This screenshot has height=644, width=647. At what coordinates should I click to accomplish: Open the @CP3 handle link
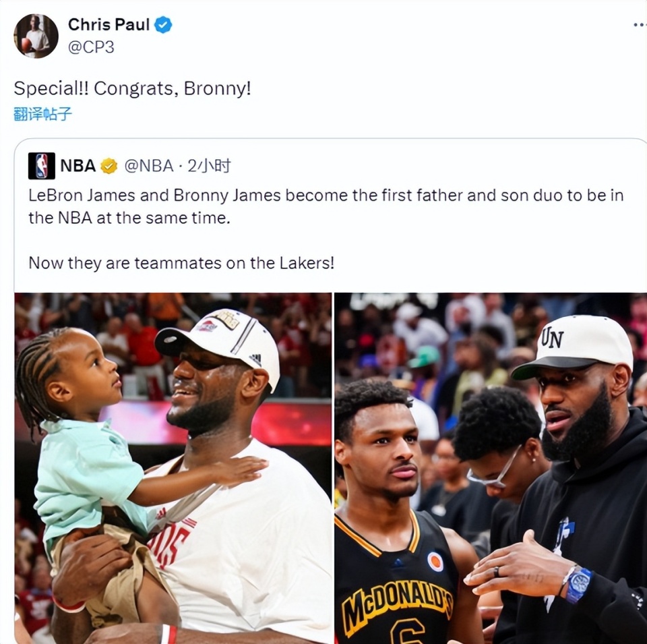click(91, 47)
